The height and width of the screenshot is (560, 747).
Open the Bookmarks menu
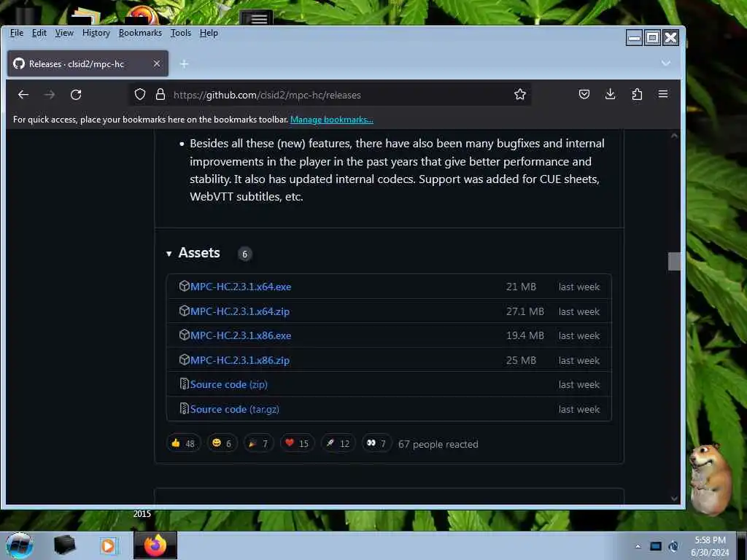pyautogui.click(x=140, y=33)
